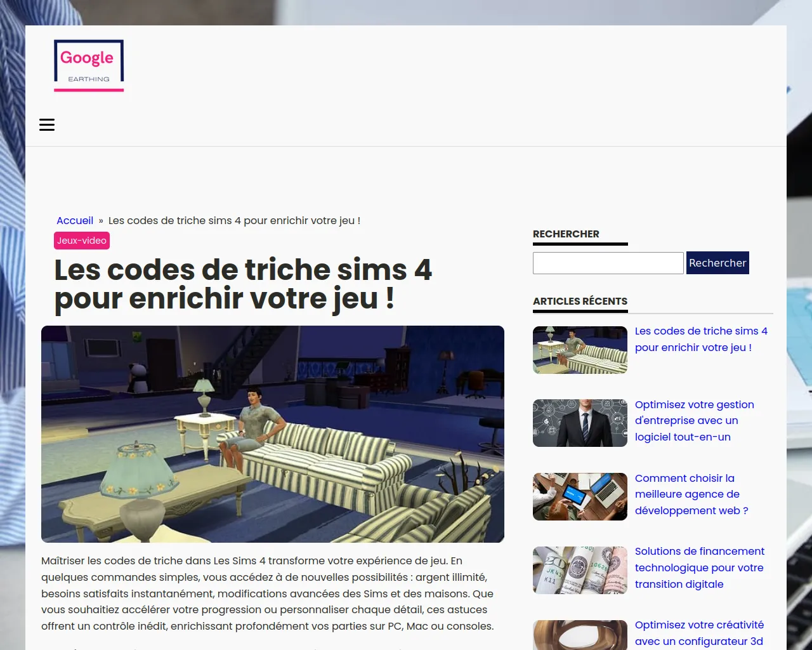Open 'Comment choisir la meilleure agence' article
This screenshot has height=650, width=812.
pyautogui.click(x=691, y=494)
